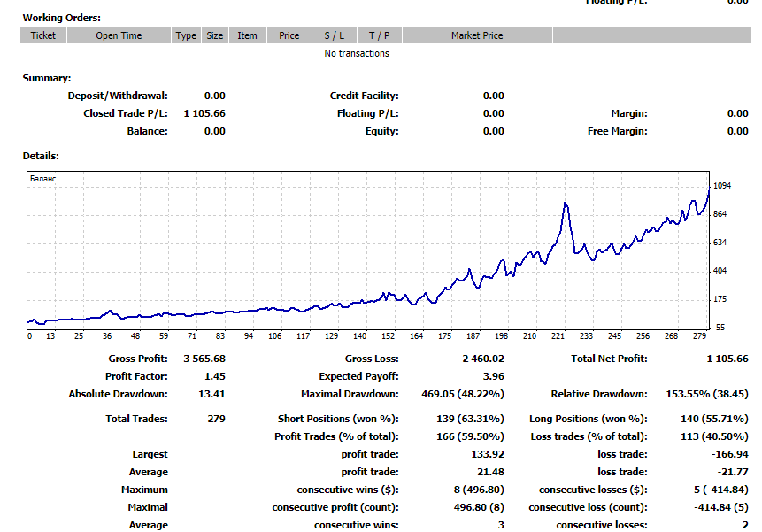Screen dimensions: 762x532
Task: Click the Total Net Profit value 1 105.66
Action: [727, 359]
